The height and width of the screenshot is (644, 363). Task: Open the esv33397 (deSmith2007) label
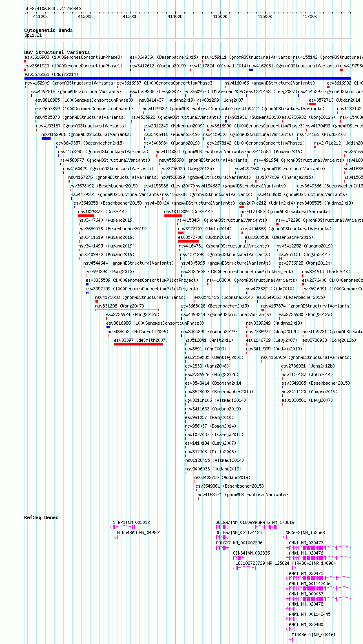141,340
